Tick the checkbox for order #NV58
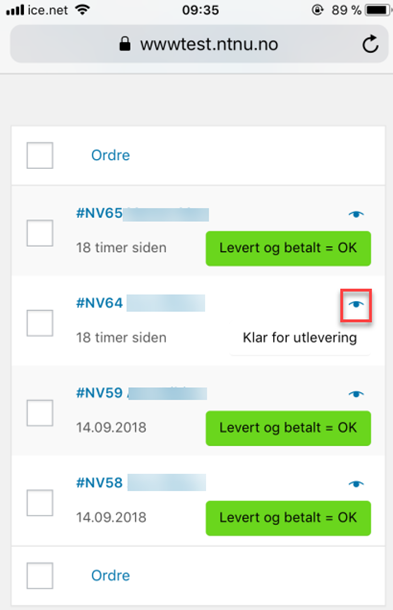Viewport: 393px width, 610px height. point(40,503)
